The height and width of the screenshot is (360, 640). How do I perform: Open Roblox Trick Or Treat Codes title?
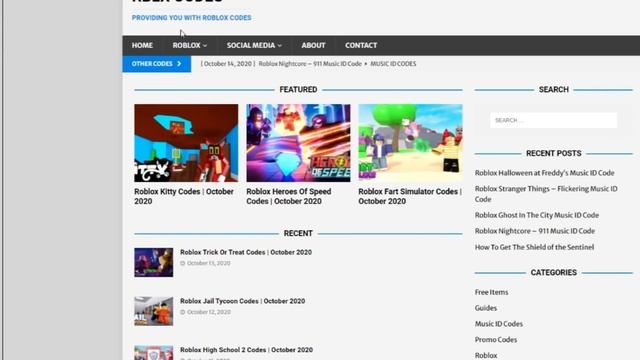click(x=246, y=252)
